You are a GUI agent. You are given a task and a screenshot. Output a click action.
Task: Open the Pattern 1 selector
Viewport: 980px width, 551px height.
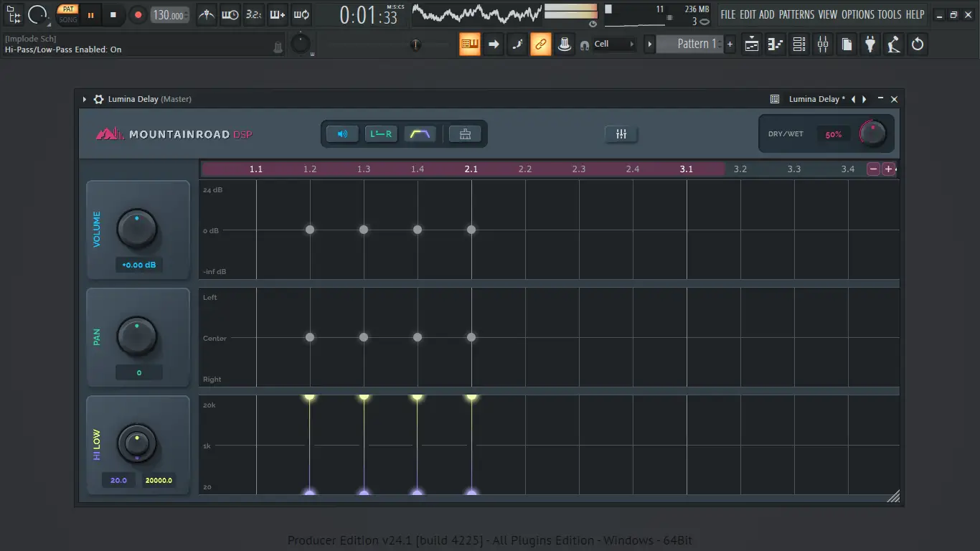tap(691, 44)
